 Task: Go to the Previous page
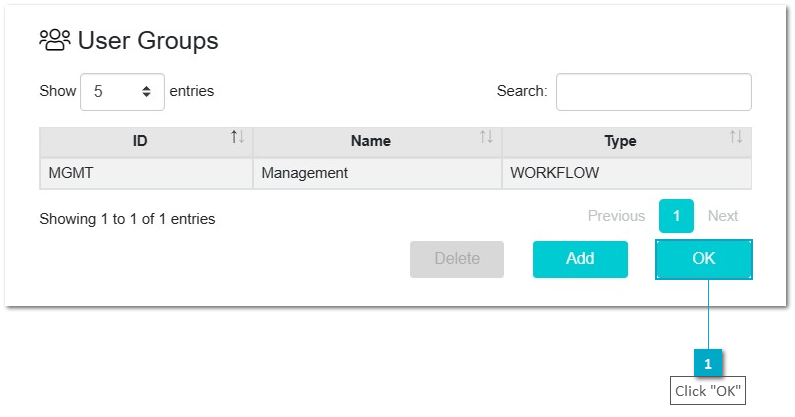616,216
